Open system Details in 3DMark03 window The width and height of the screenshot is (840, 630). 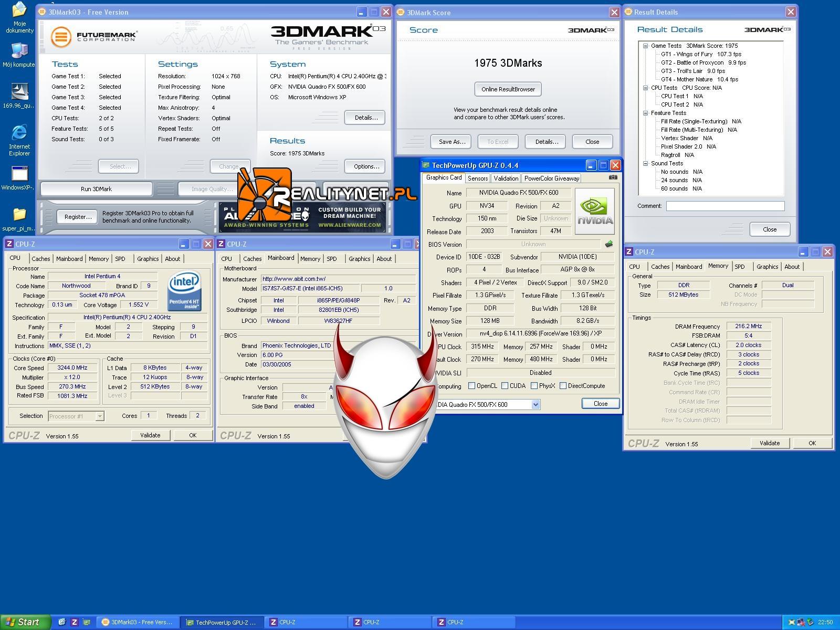(x=366, y=118)
